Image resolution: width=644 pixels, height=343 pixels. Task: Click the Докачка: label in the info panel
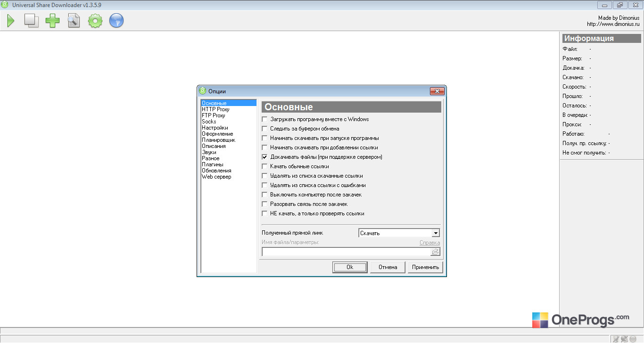(573, 68)
